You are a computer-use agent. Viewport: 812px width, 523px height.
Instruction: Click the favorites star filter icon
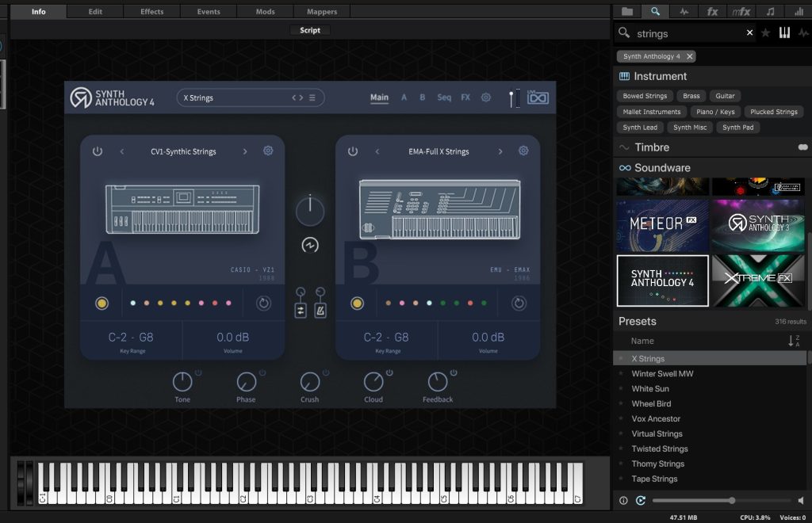765,33
